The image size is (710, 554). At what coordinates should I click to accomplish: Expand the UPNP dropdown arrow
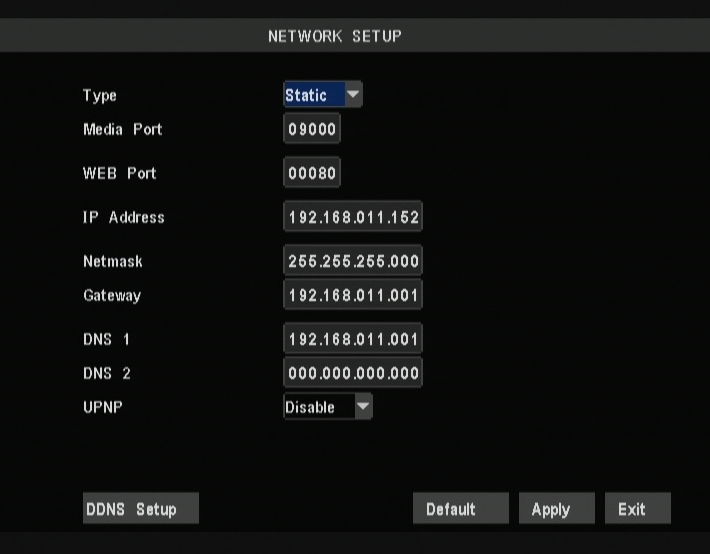(x=363, y=407)
